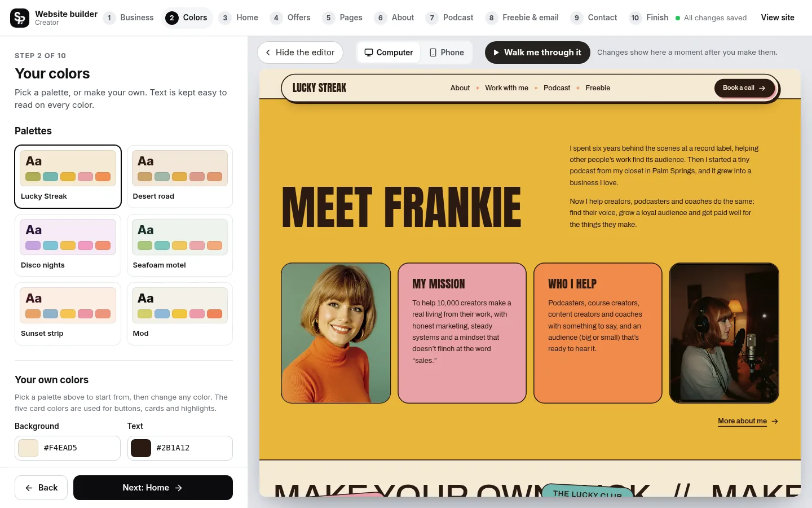Select the Lucky Streak palette
The height and width of the screenshot is (508, 812).
tap(68, 177)
